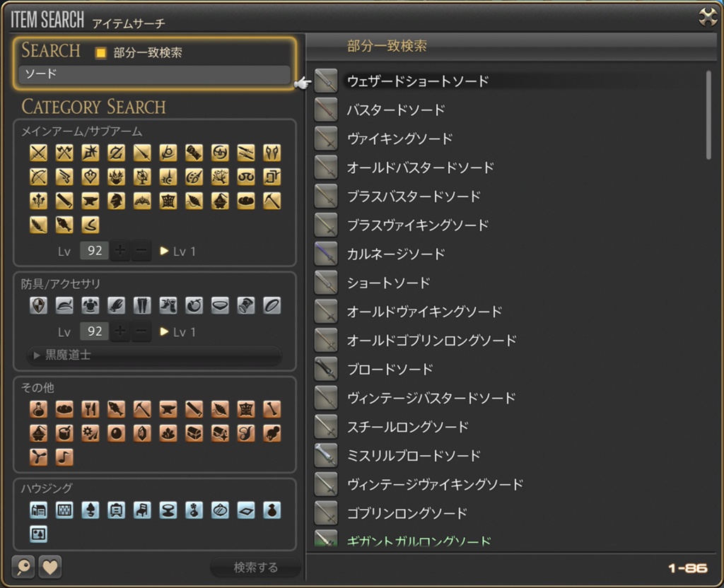Select the fork and knife meal icon
The width and height of the screenshot is (724, 588).
click(x=90, y=408)
